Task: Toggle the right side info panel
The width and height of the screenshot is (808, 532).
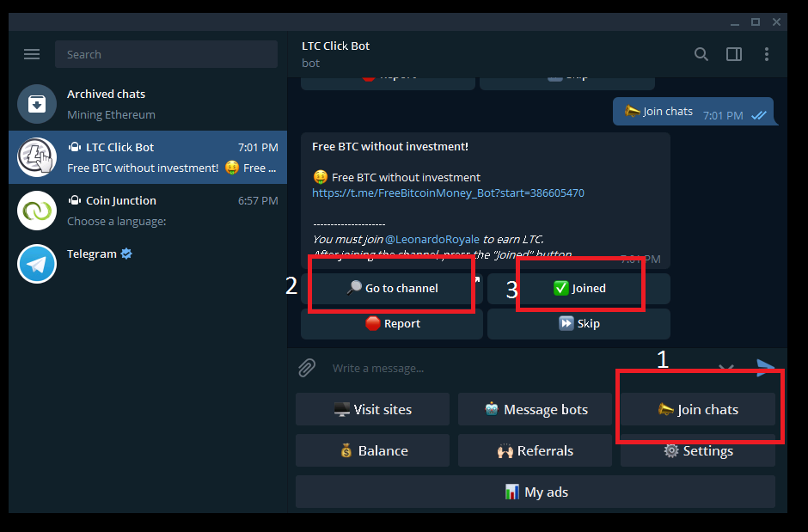Action: coord(734,54)
